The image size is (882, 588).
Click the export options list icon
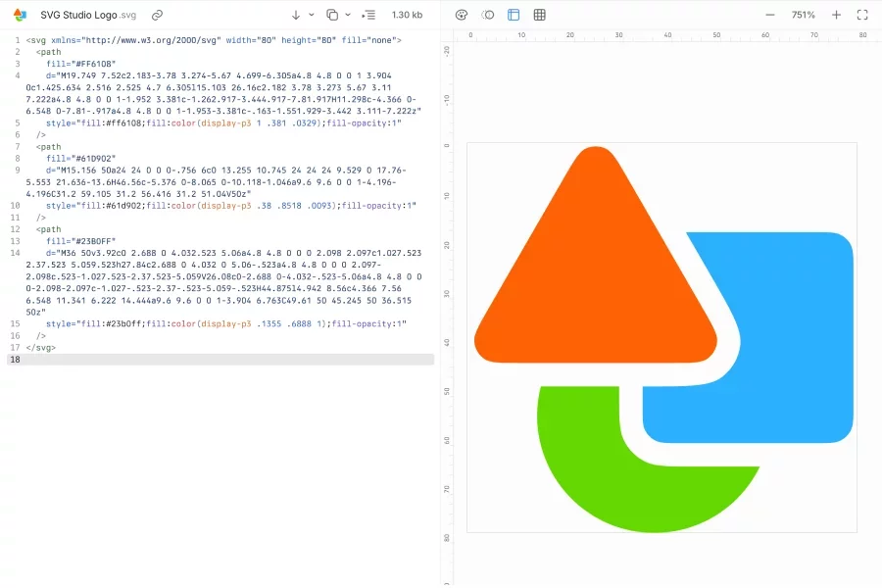pos(367,15)
